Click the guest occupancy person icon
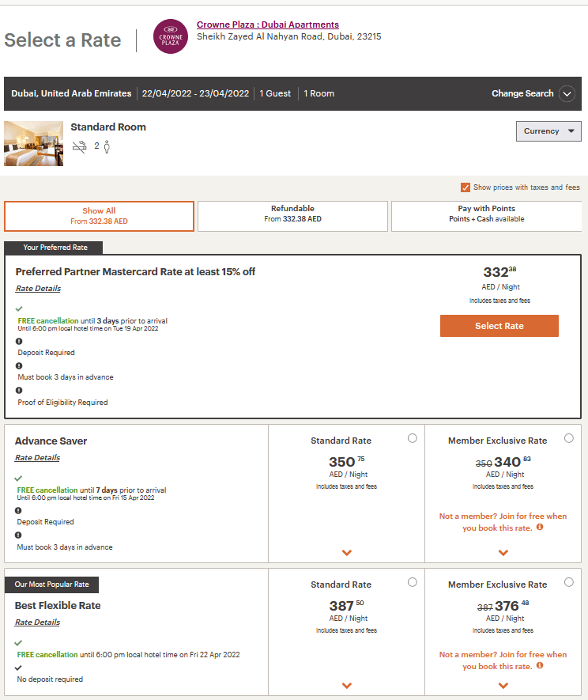Viewport: 588px width, 700px height. [x=107, y=146]
